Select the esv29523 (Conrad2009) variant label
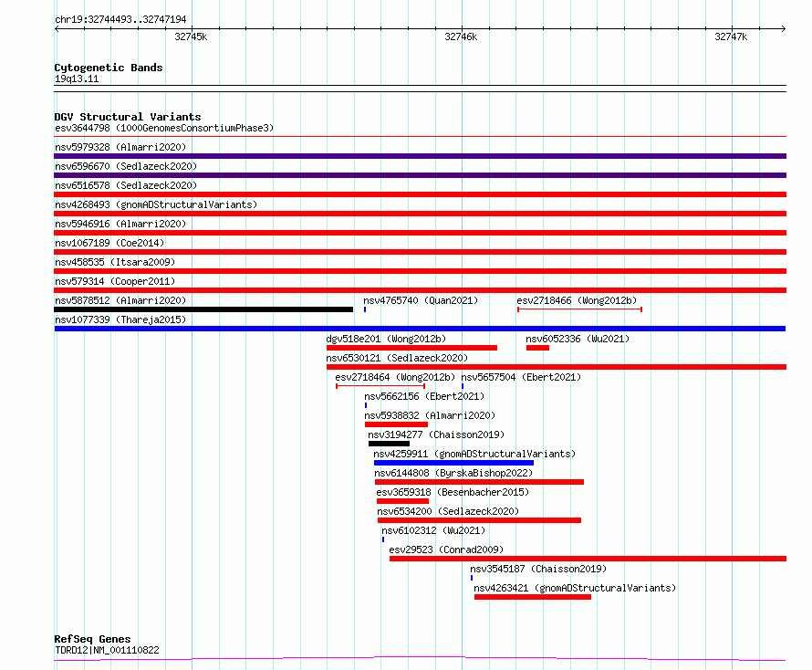Screen dimensions: 812x670 446,550
